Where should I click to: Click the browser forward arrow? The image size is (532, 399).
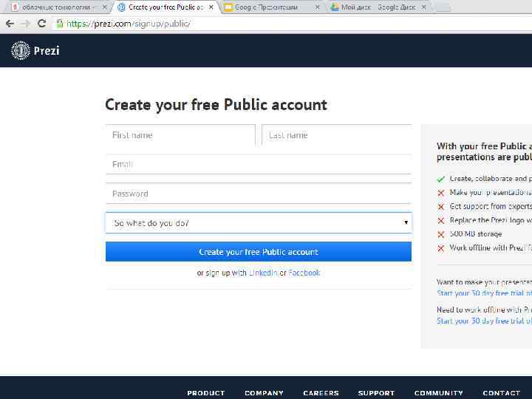pos(26,24)
